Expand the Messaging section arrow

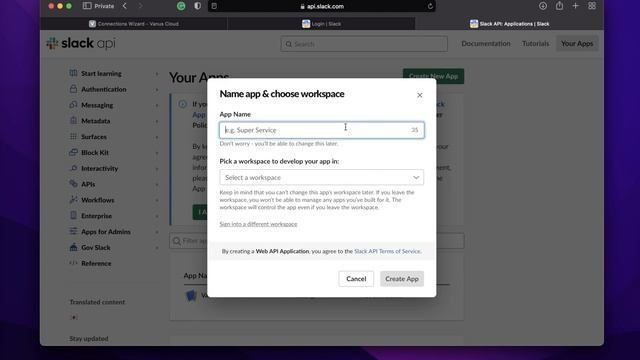click(x=157, y=105)
